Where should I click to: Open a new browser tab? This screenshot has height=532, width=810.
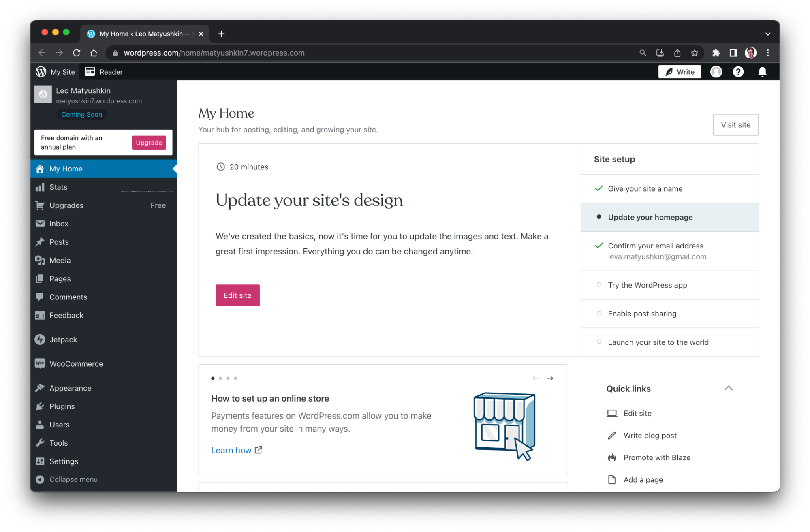[x=221, y=34]
